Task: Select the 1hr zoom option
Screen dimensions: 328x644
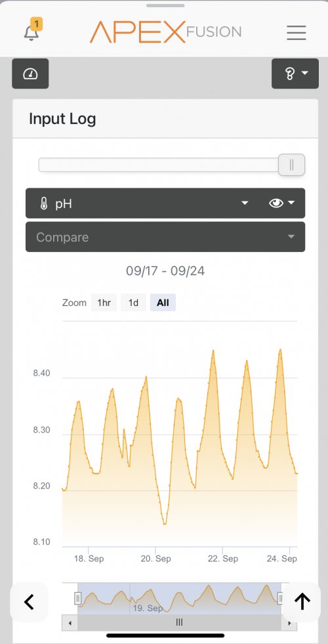Action: 104,303
